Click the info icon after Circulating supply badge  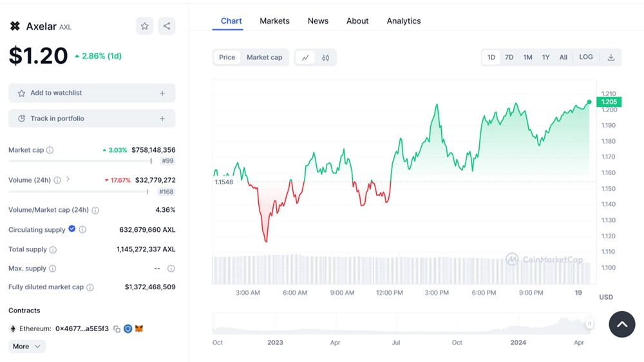pyautogui.click(x=82, y=229)
